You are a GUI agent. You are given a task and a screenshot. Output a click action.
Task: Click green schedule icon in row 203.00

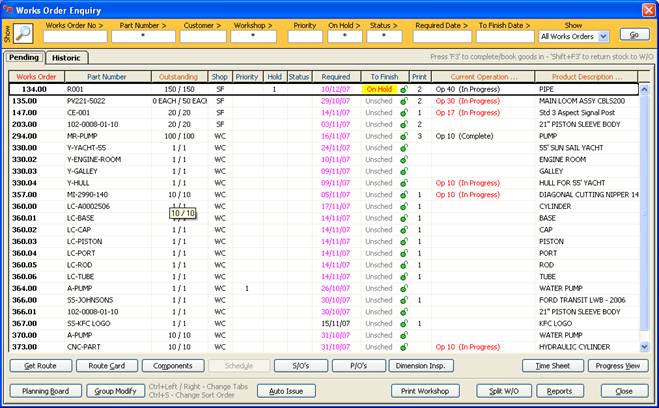point(404,124)
